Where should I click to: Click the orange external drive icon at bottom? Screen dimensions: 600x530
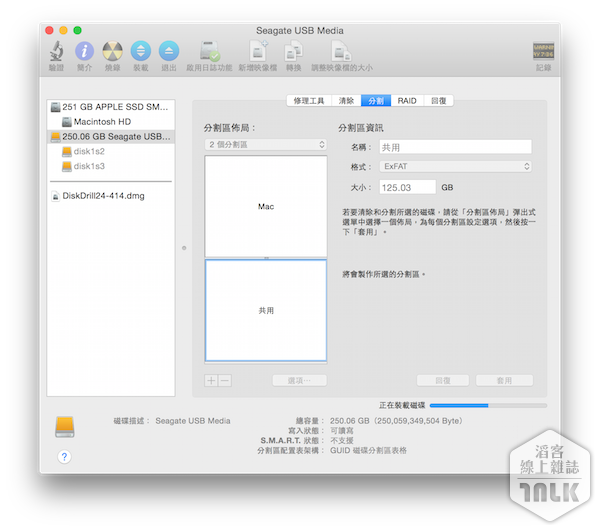[65, 427]
